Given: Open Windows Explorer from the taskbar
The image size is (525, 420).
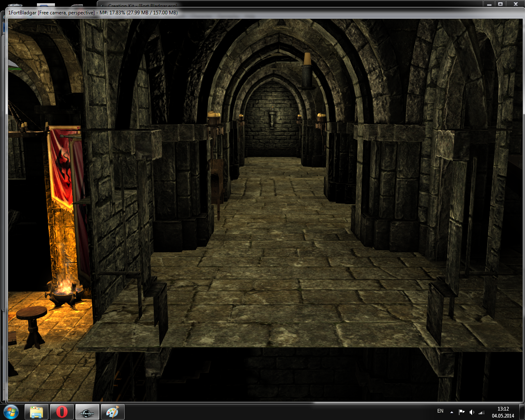Looking at the screenshot, I should coord(37,412).
